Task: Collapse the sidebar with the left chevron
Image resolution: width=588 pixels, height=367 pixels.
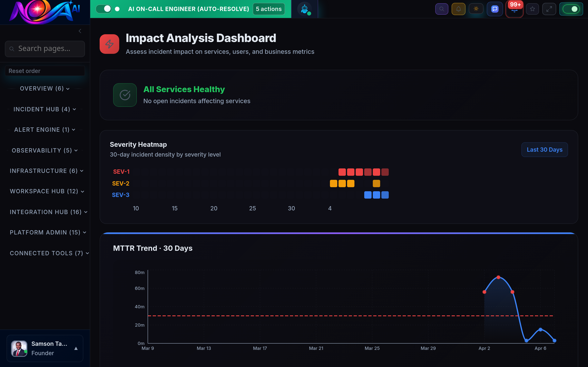Action: [x=80, y=31]
